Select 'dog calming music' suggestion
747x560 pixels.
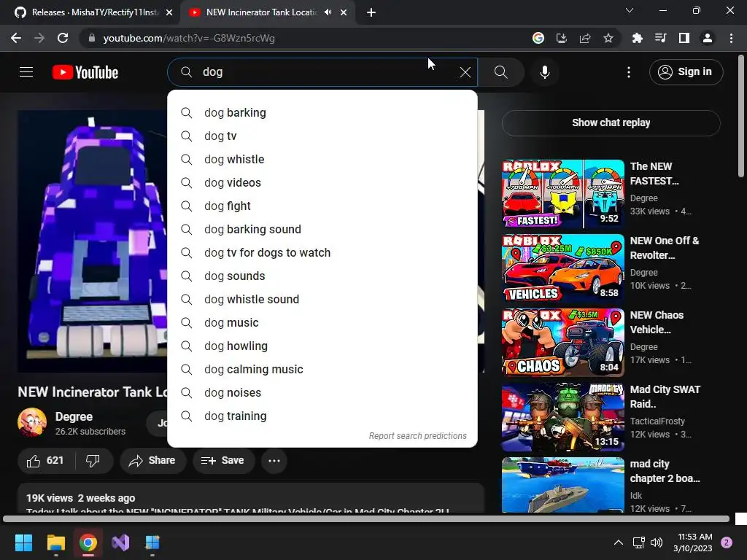[x=322, y=370]
